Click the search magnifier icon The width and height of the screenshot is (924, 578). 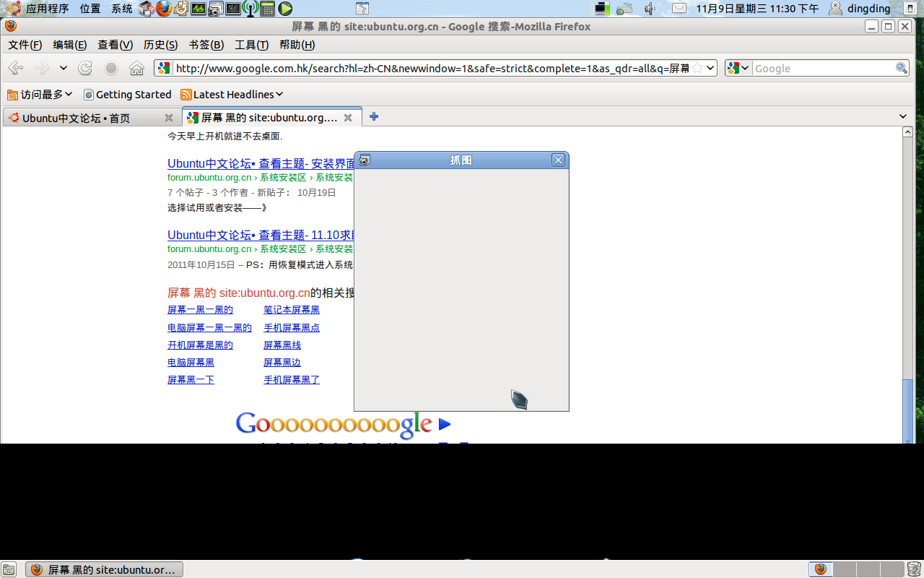pos(902,68)
